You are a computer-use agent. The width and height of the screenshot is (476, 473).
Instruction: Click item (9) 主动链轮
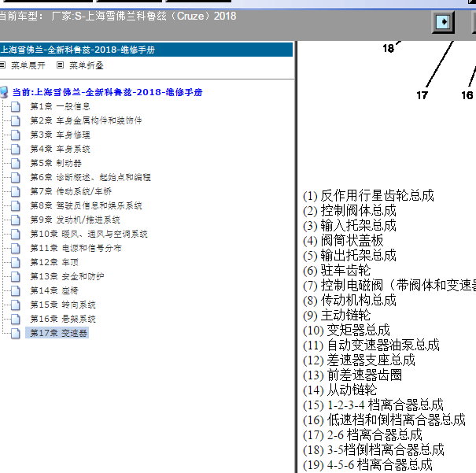point(337,315)
